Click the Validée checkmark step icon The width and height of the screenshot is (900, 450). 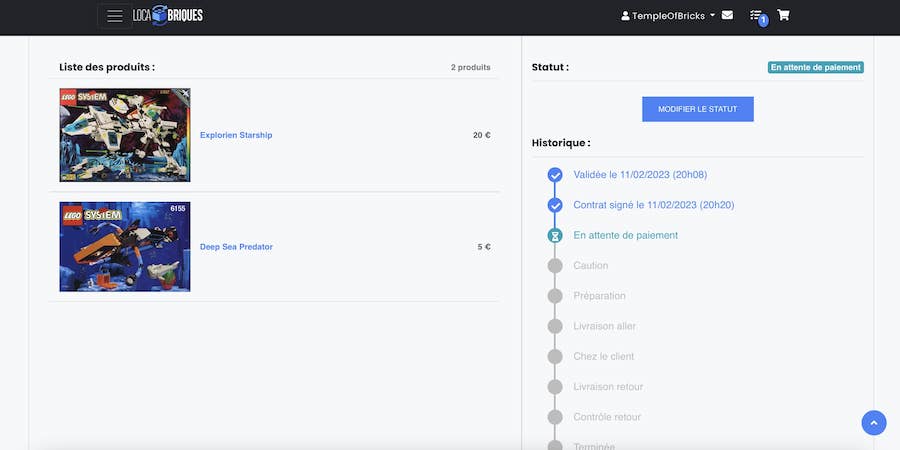coord(555,175)
